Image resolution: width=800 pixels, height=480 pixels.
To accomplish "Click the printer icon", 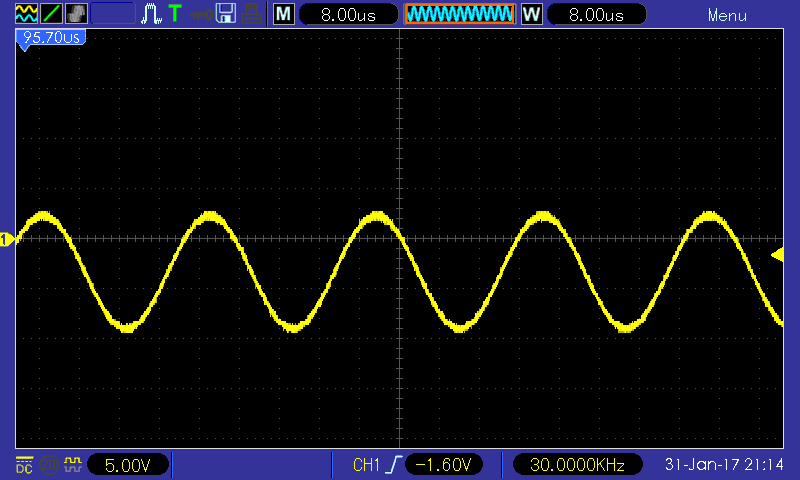I will coord(252,13).
